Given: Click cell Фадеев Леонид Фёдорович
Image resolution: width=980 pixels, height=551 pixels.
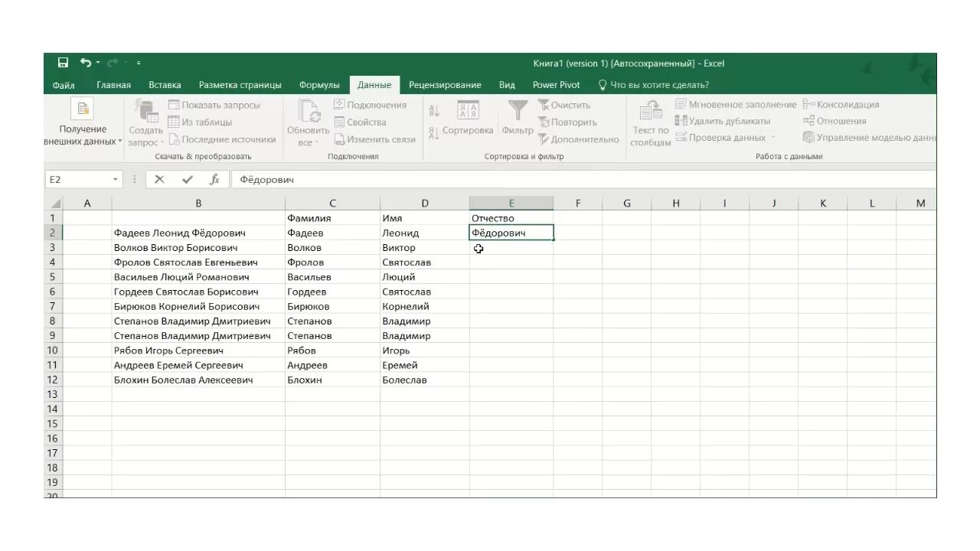Looking at the screenshot, I should 198,233.
